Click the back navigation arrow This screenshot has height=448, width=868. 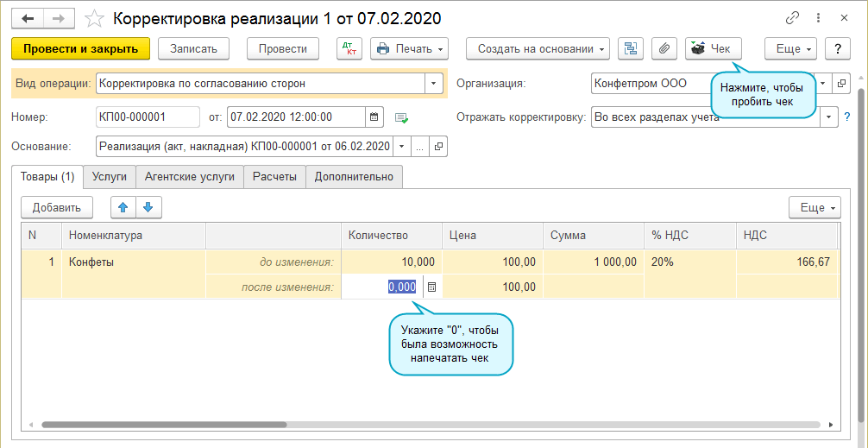[x=28, y=18]
